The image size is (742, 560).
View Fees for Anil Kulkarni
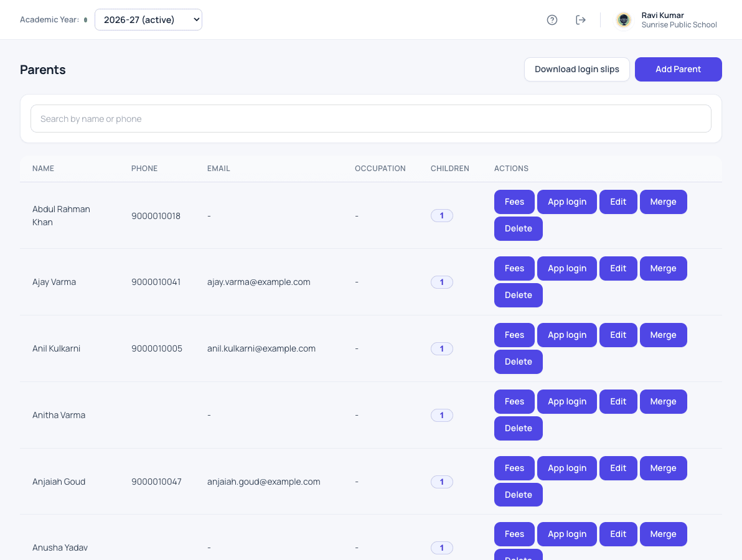[x=514, y=335]
